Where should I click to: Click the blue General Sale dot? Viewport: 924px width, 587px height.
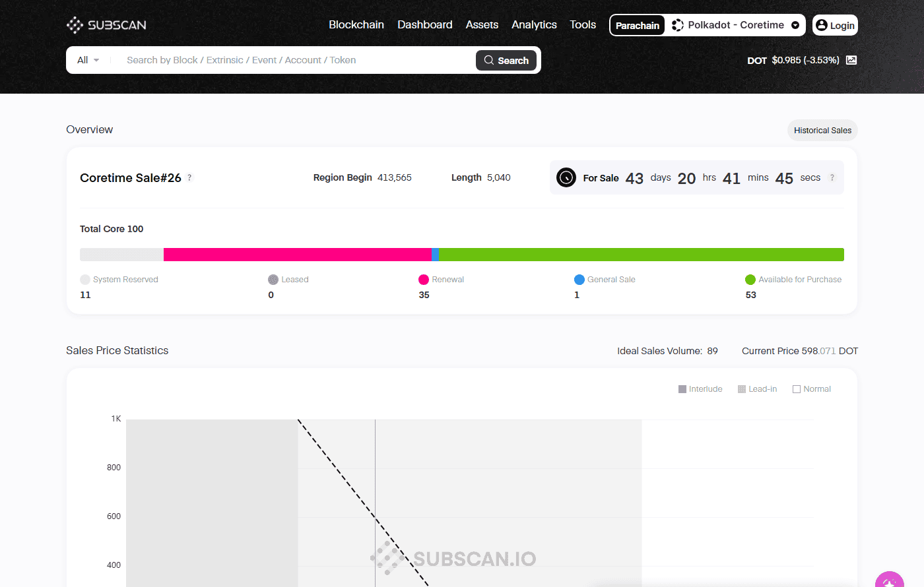pos(579,280)
